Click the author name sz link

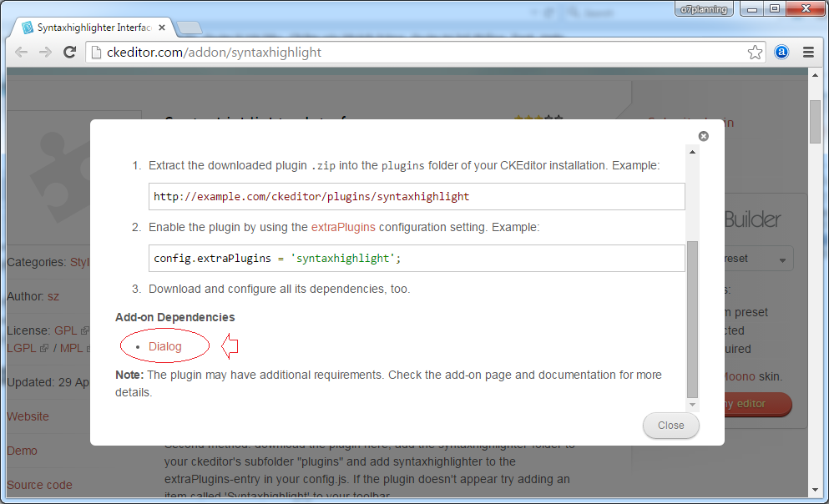[x=53, y=296]
